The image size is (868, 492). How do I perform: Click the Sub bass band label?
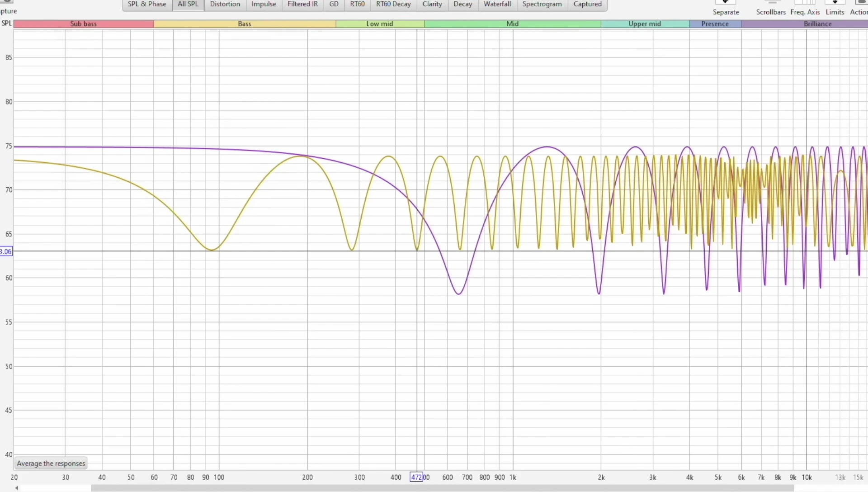(x=84, y=24)
